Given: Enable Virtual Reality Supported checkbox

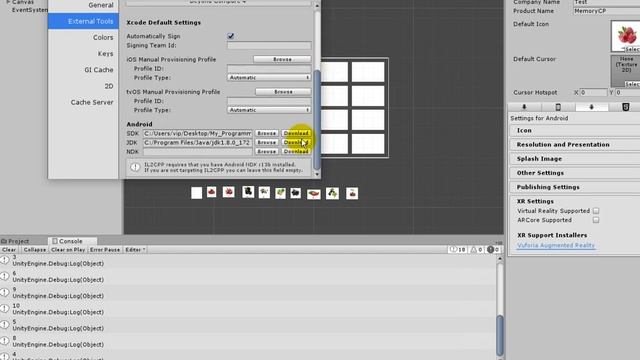Looking at the screenshot, I should pos(596,211).
